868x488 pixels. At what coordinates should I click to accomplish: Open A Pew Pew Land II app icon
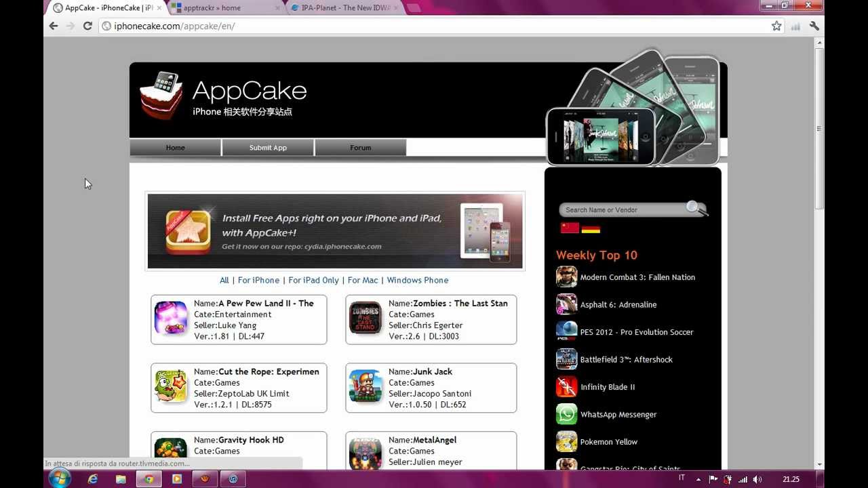(x=171, y=319)
